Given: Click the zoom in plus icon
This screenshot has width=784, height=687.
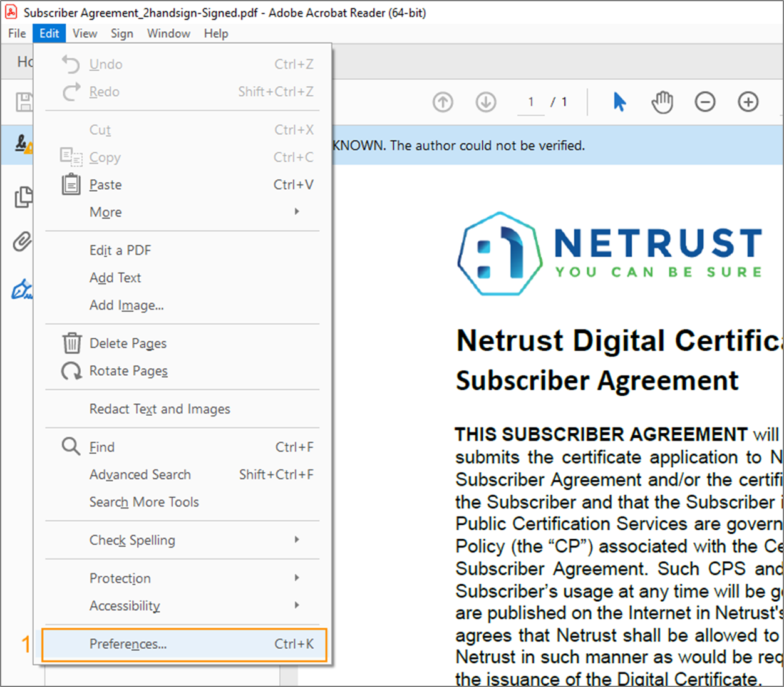Looking at the screenshot, I should pos(748,101).
